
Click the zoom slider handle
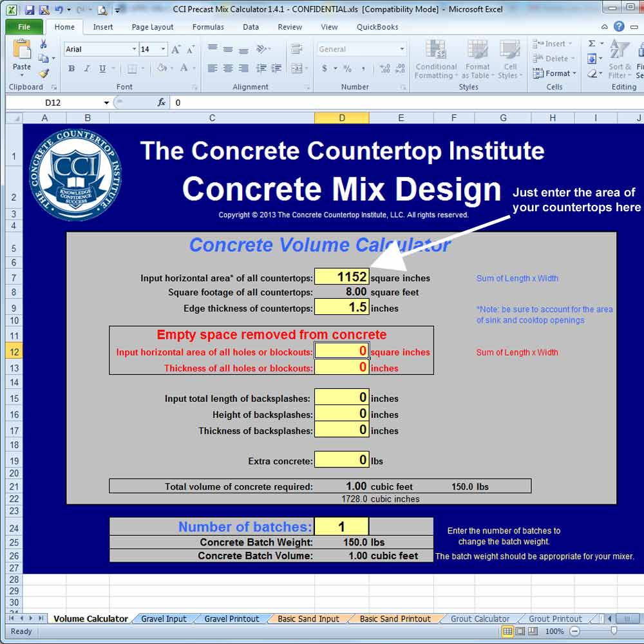[614, 631]
